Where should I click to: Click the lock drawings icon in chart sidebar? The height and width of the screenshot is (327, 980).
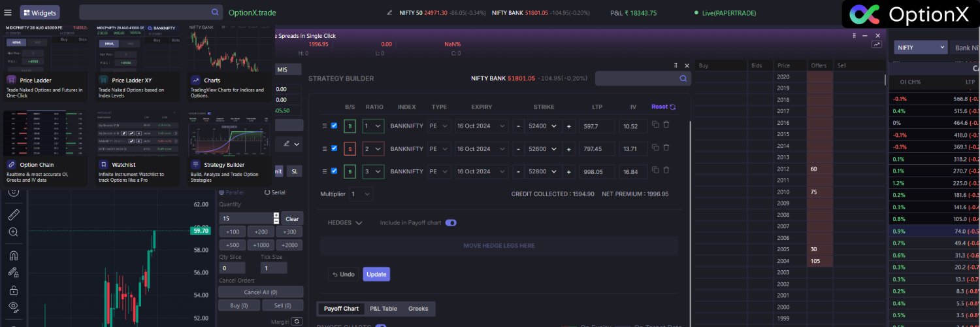coord(13,290)
